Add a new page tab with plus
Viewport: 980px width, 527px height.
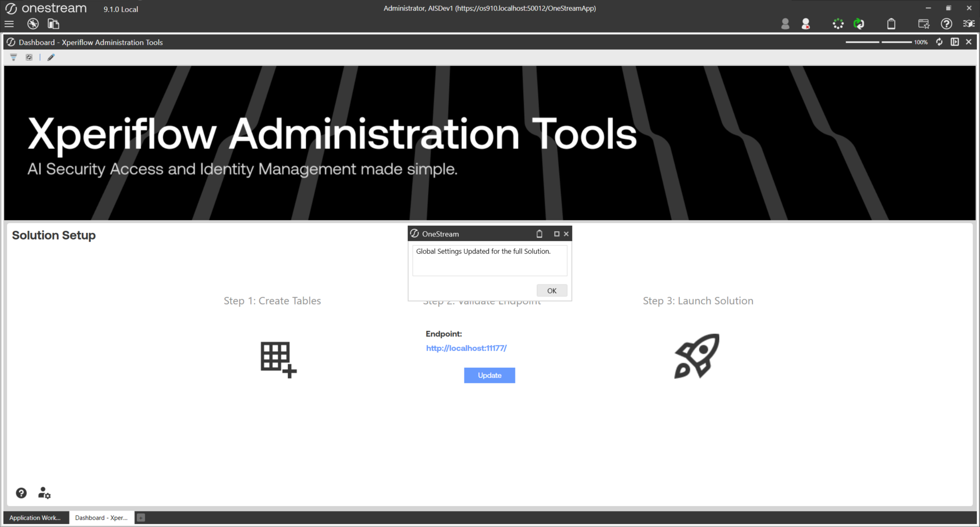point(141,518)
